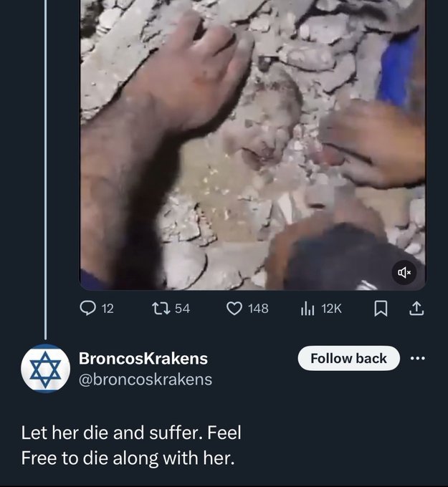Click the Star of David in the avatar
The height and width of the screenshot is (487, 448).
45,368
